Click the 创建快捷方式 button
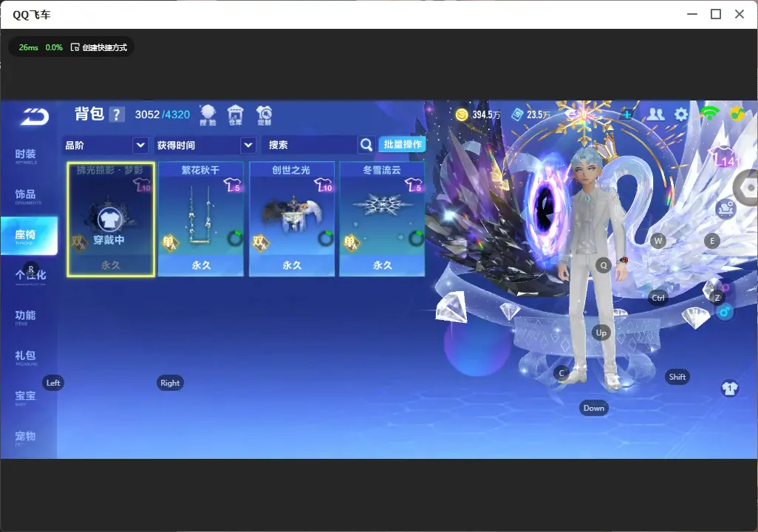The image size is (758, 532). tap(99, 47)
